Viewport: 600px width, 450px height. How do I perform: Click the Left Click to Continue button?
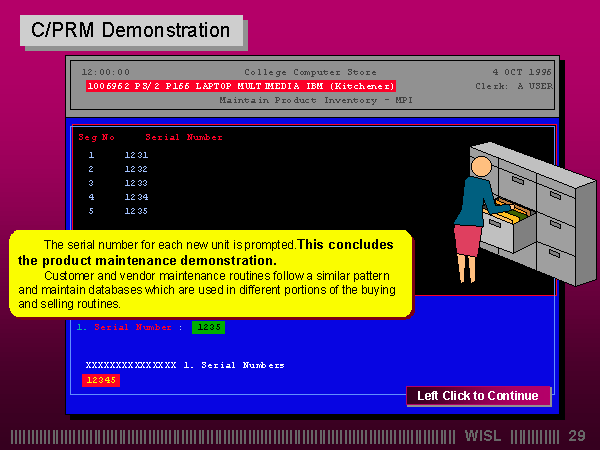point(478,396)
